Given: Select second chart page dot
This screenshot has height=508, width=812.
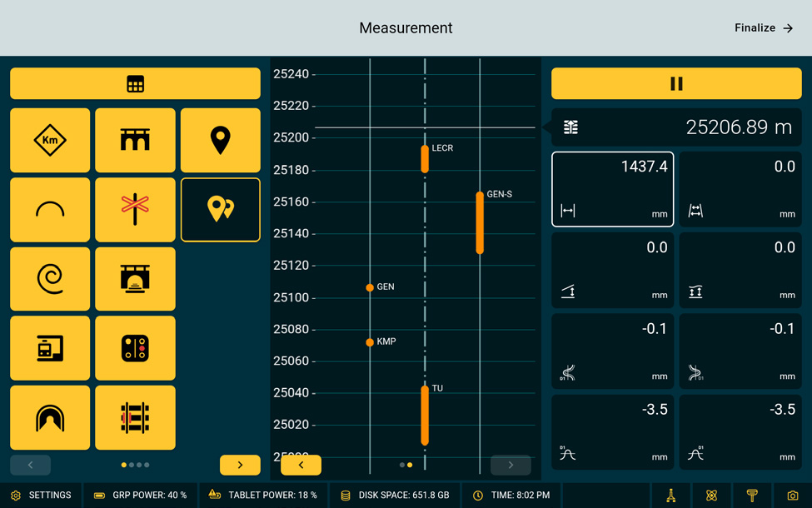Looking at the screenshot, I should click(410, 465).
